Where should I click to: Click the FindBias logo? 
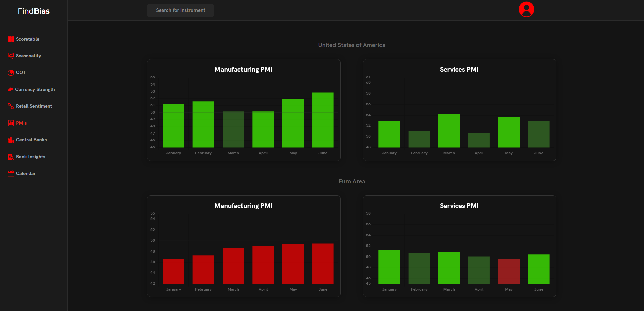pos(33,11)
